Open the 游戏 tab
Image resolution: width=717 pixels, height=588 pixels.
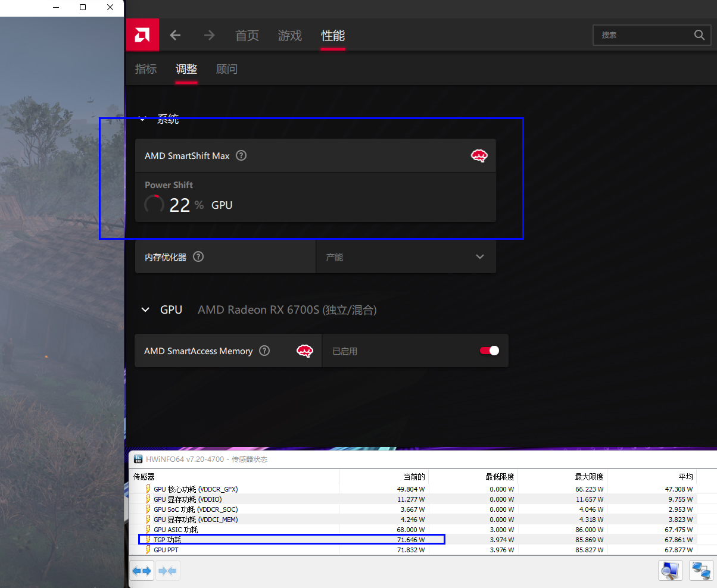tap(290, 36)
